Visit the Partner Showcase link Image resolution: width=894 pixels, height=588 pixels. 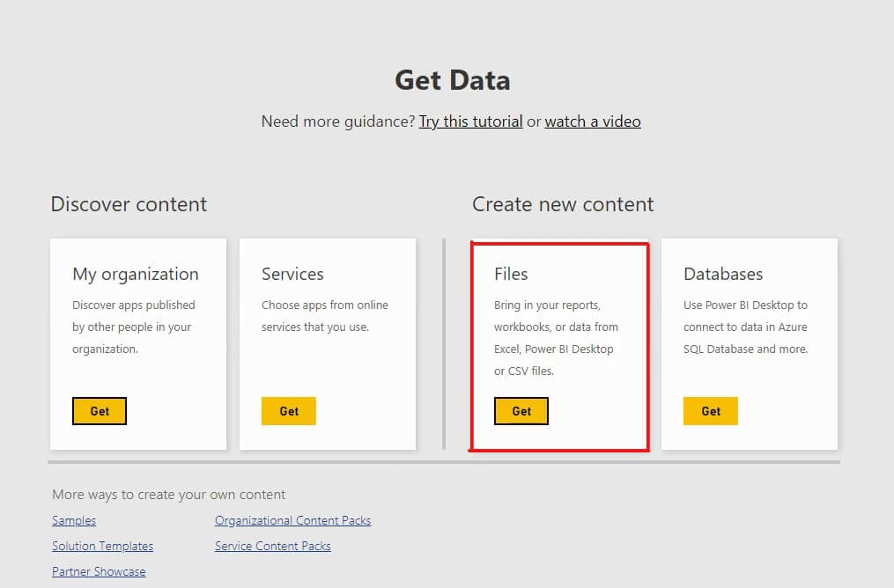99,571
